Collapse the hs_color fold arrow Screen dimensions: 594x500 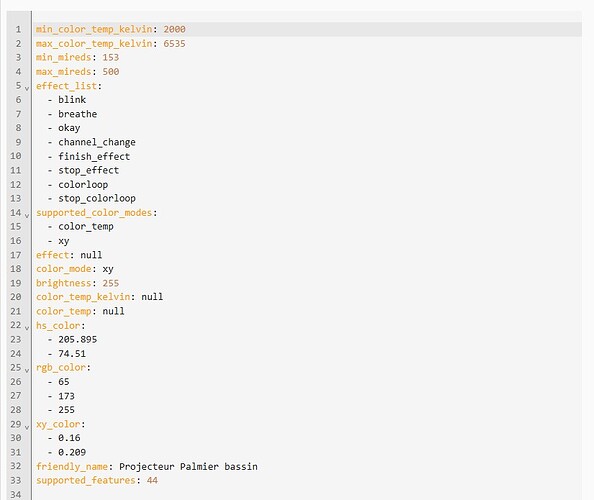pos(27,328)
